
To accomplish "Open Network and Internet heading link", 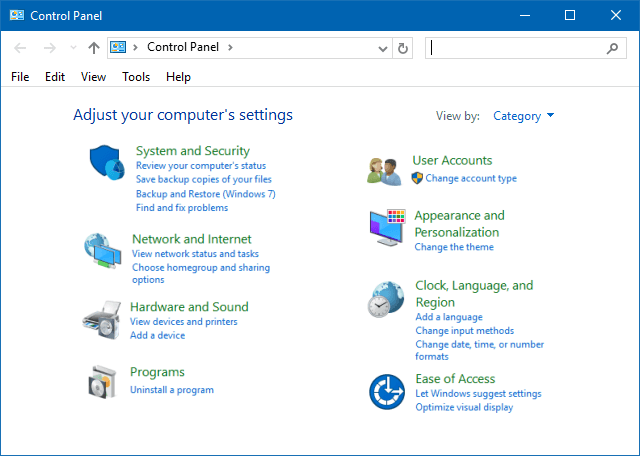I will (x=192, y=239).
